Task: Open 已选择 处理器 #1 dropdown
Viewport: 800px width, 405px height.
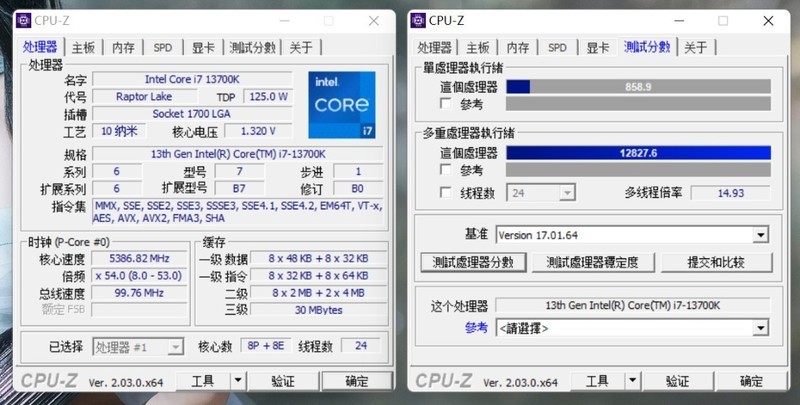Action: [175, 347]
